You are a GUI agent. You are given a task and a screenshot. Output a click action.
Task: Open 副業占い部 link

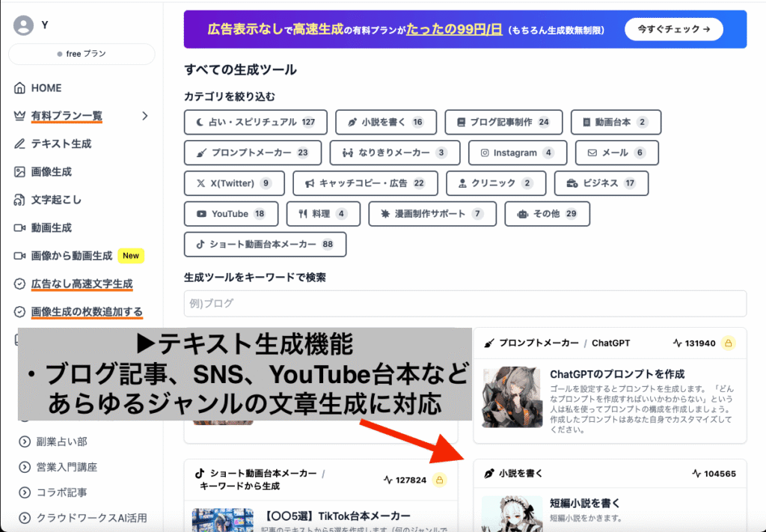(61, 441)
